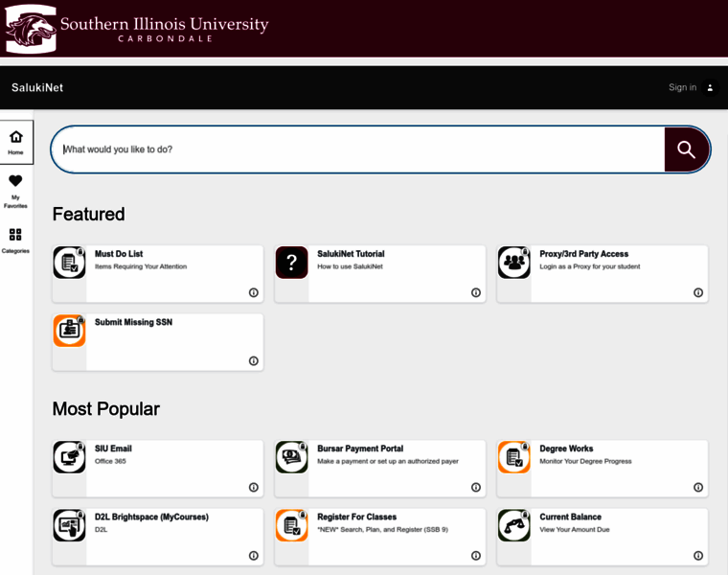Open the SIU Email title link
Image resolution: width=728 pixels, height=575 pixels.
113,448
